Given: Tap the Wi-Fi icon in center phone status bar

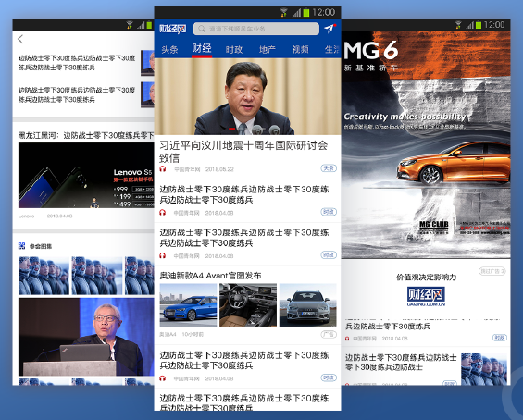Looking at the screenshot, I should (x=284, y=13).
